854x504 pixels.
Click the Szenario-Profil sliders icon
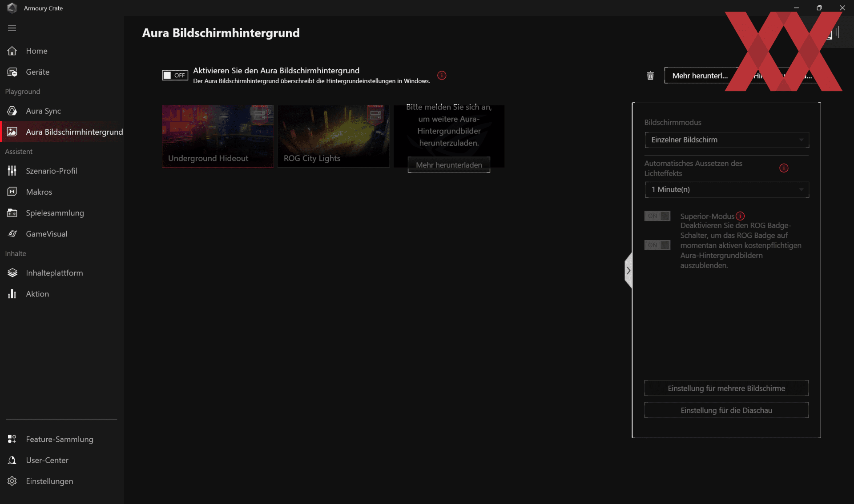[12, 171]
